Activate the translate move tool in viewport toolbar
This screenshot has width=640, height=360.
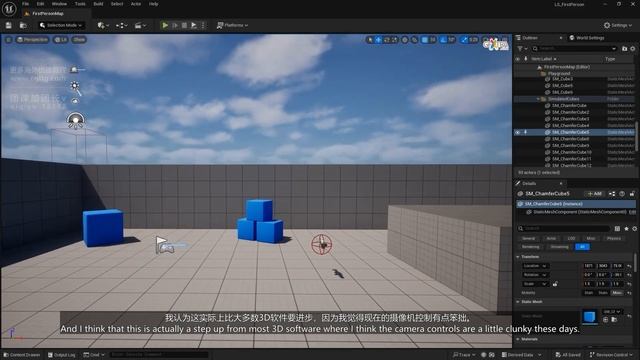[x=378, y=40]
